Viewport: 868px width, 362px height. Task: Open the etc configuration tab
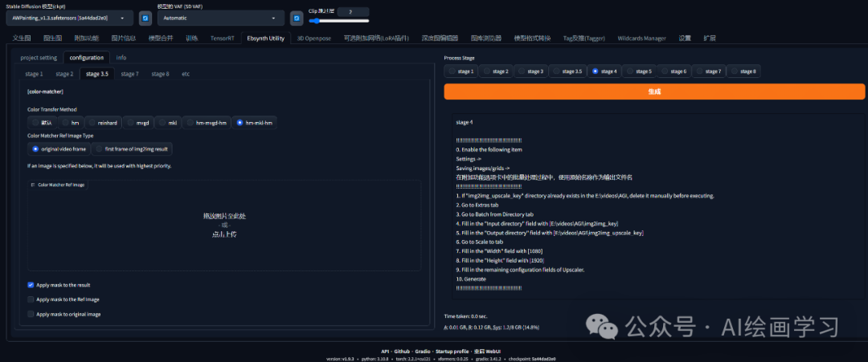pos(186,74)
